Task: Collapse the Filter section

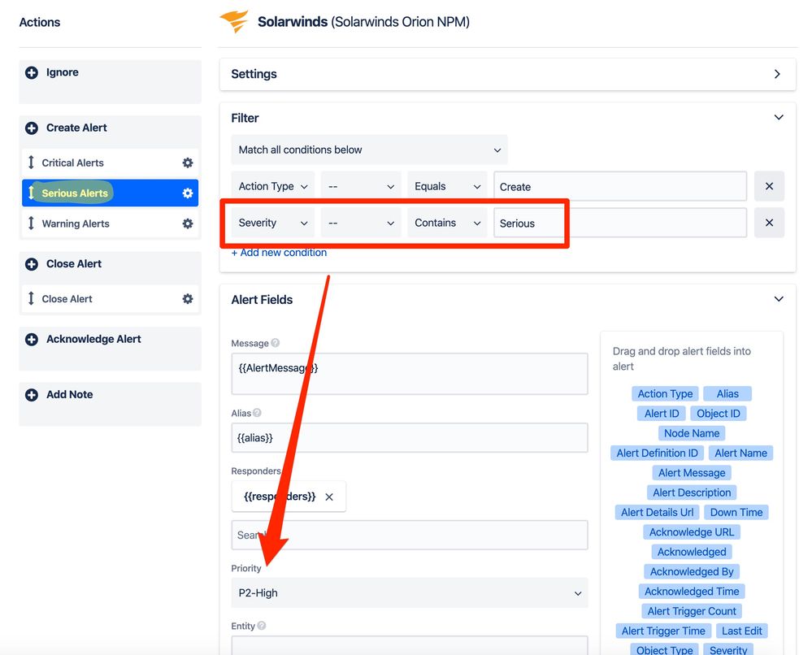Action: [779, 118]
